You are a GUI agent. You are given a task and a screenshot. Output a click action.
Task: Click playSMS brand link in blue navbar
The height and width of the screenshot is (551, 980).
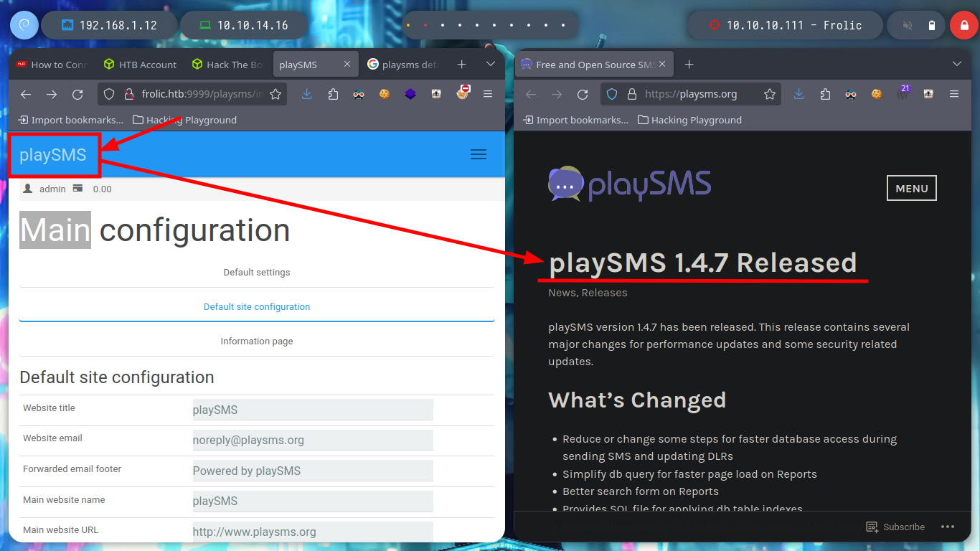[x=53, y=154]
